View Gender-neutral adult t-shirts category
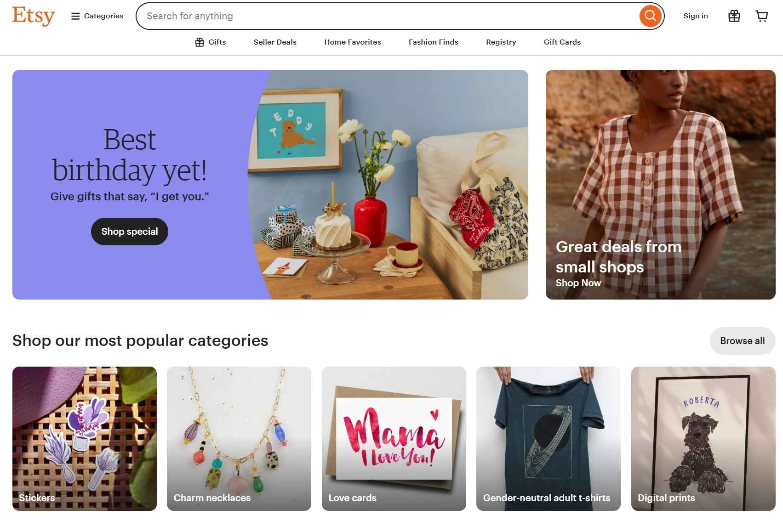783x532 pixels. pyautogui.click(x=549, y=438)
